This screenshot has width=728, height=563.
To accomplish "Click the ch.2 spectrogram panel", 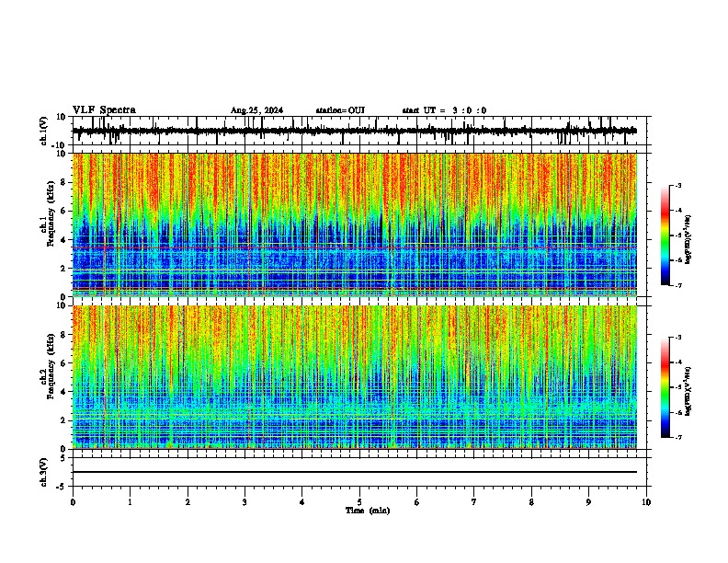I will point(355,377).
